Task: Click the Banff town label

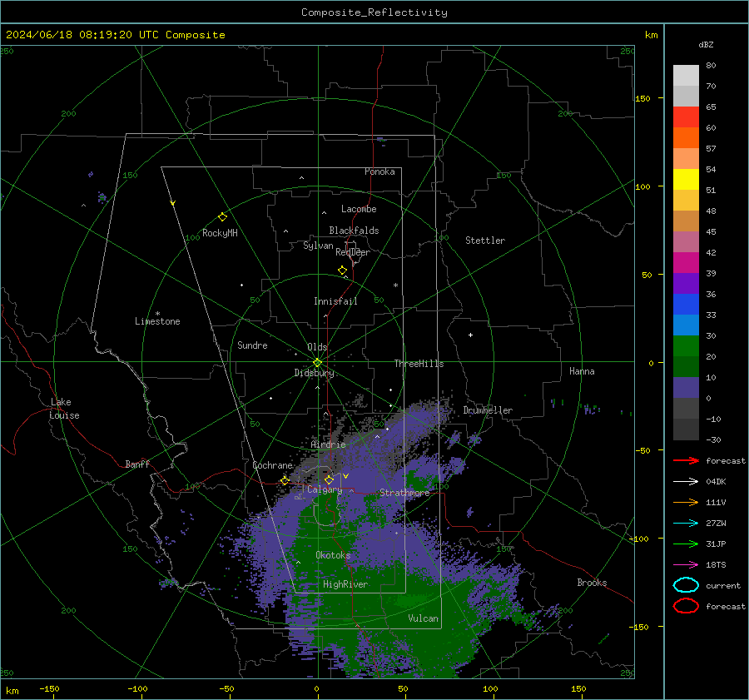Action: coord(137,464)
